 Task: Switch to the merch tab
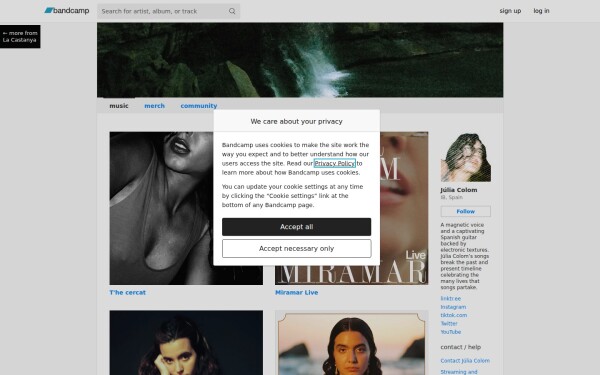[x=154, y=106]
